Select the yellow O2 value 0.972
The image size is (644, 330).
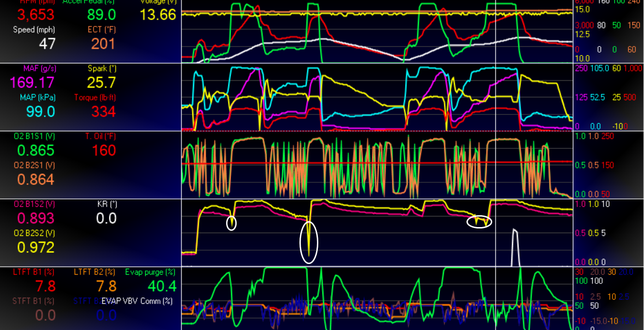pyautogui.click(x=36, y=247)
